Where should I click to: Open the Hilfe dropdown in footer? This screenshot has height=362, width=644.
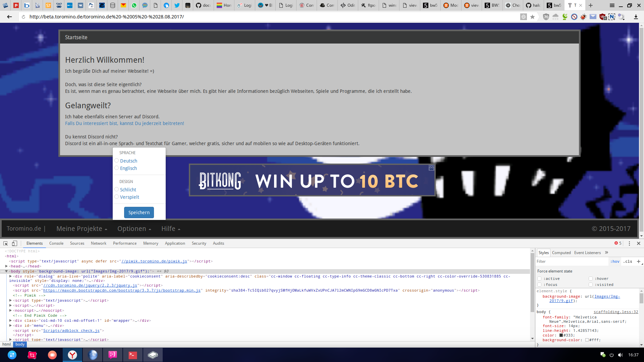coord(171,229)
